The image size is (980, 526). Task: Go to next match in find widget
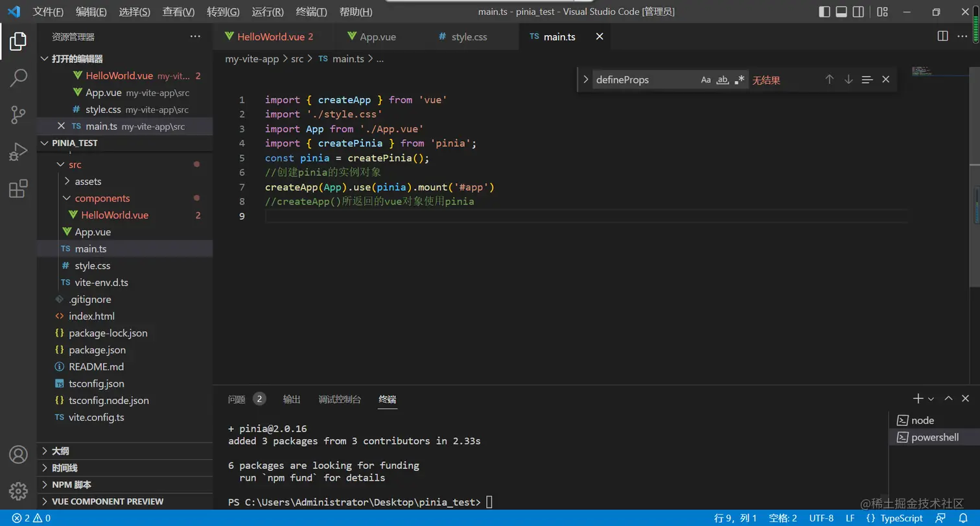(848, 79)
